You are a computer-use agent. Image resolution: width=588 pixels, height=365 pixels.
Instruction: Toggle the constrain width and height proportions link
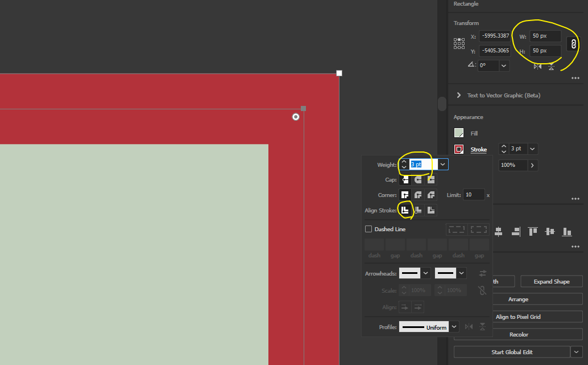click(x=573, y=43)
